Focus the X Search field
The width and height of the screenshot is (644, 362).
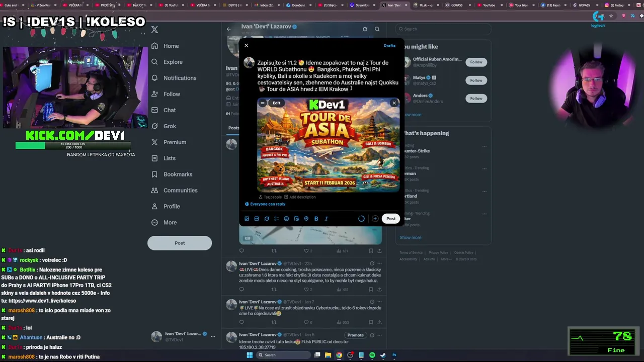click(443, 29)
